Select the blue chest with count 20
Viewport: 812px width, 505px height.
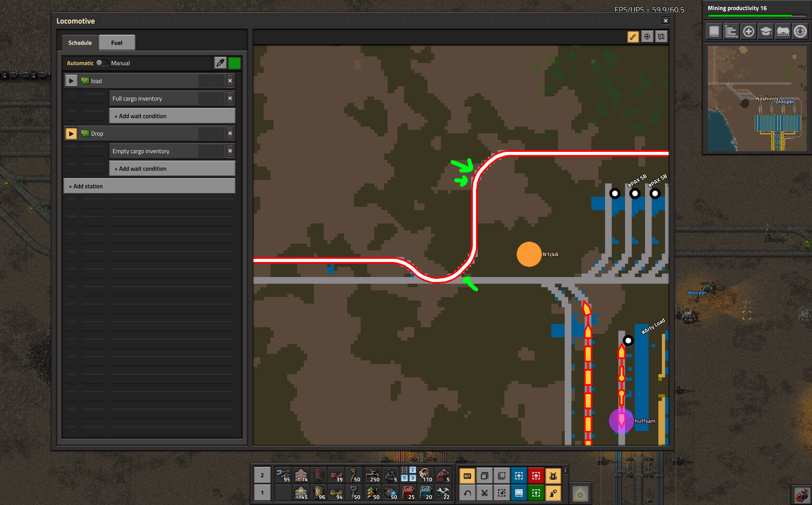point(425,493)
